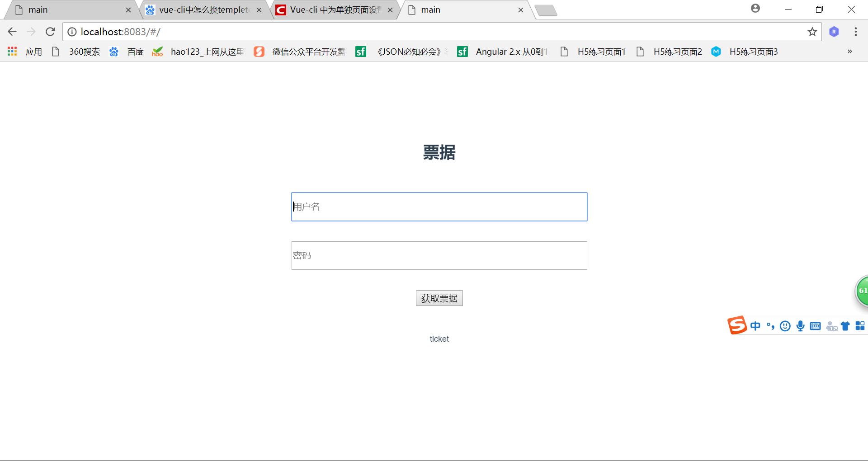Open the apps grid shortcut in bookmarks bar
Image resolution: width=868 pixels, height=461 pixels.
12,52
